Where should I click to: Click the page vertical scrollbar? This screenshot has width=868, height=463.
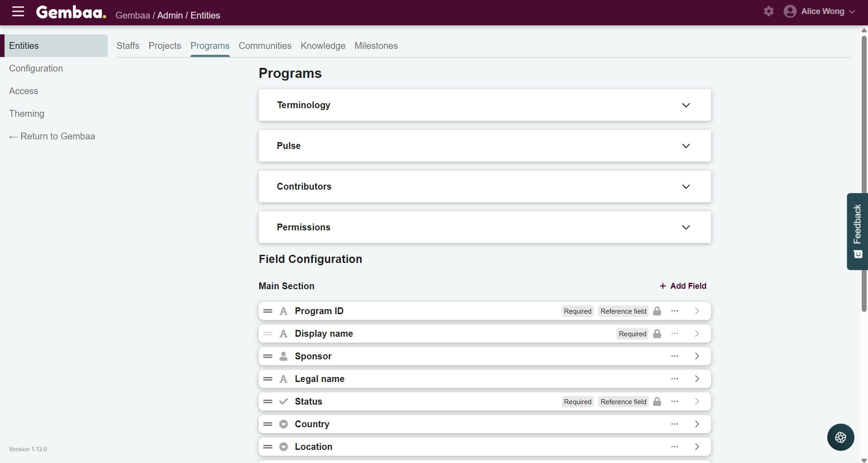(x=863, y=173)
